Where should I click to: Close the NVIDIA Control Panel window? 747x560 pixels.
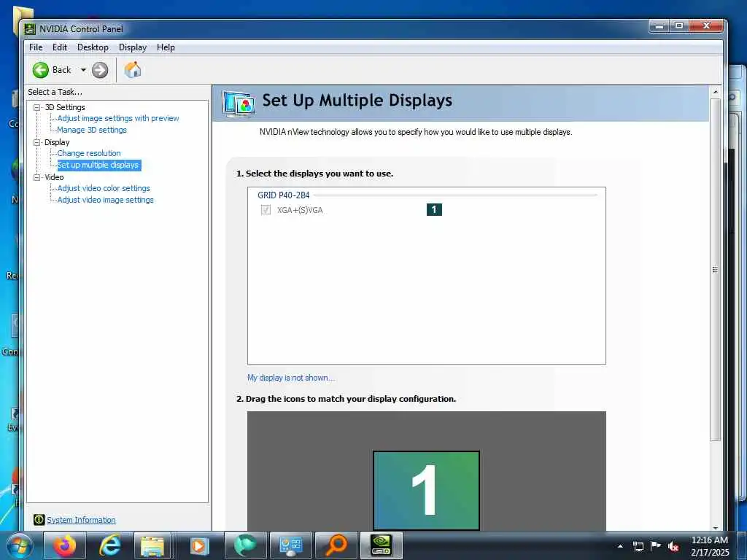click(x=707, y=26)
